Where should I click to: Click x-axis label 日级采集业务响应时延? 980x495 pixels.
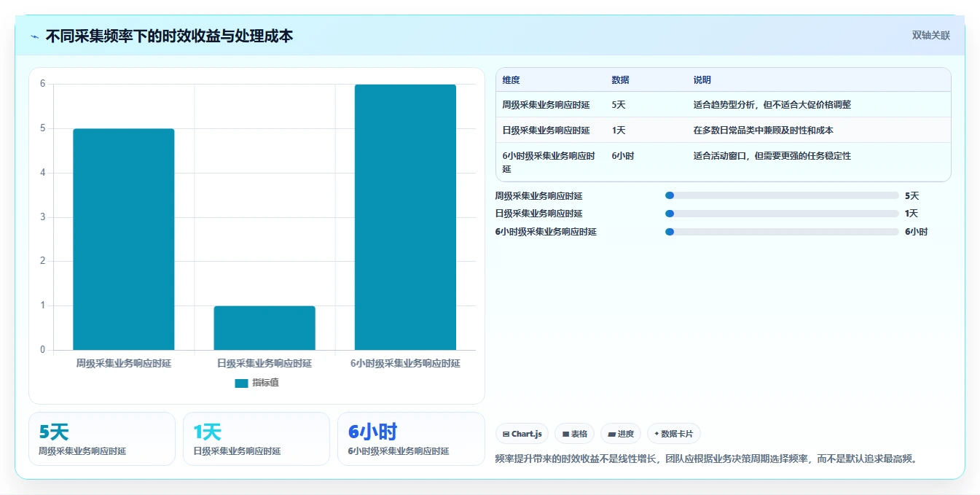pyautogui.click(x=264, y=363)
